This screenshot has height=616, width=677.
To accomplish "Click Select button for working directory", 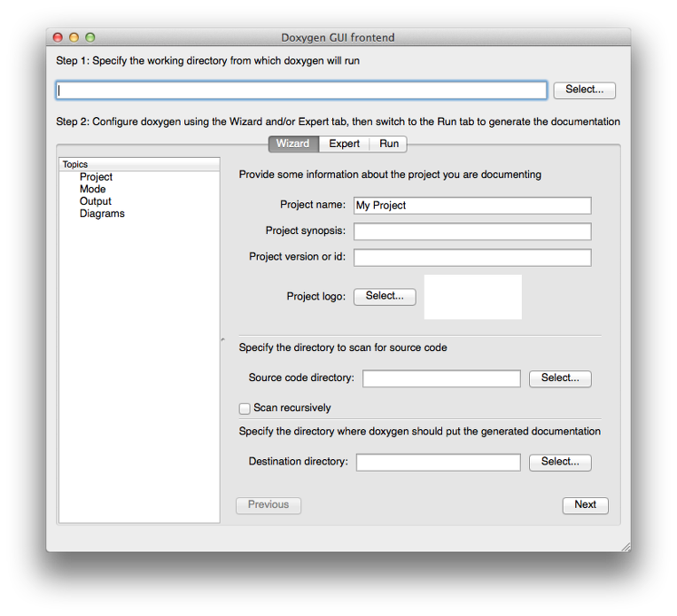I will click(584, 90).
